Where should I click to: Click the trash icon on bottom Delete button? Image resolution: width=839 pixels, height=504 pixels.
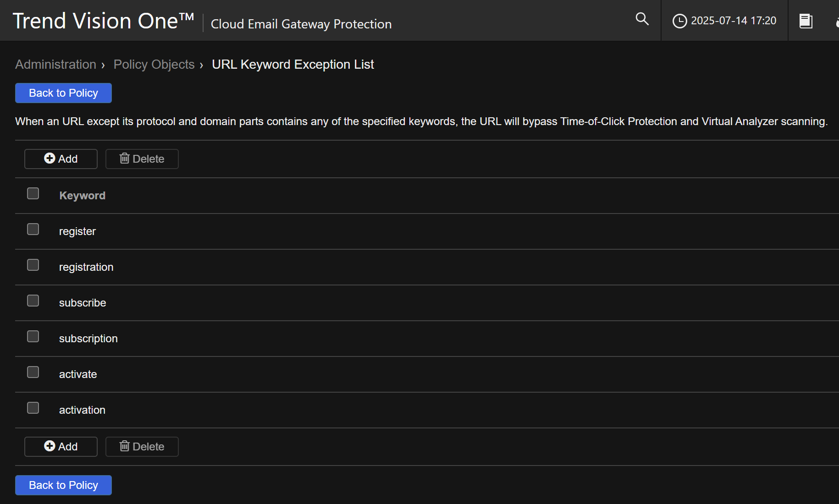(124, 446)
